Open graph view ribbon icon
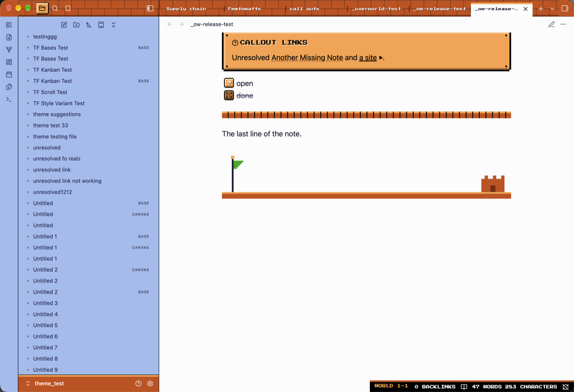This screenshot has width=574, height=392. 9,50
